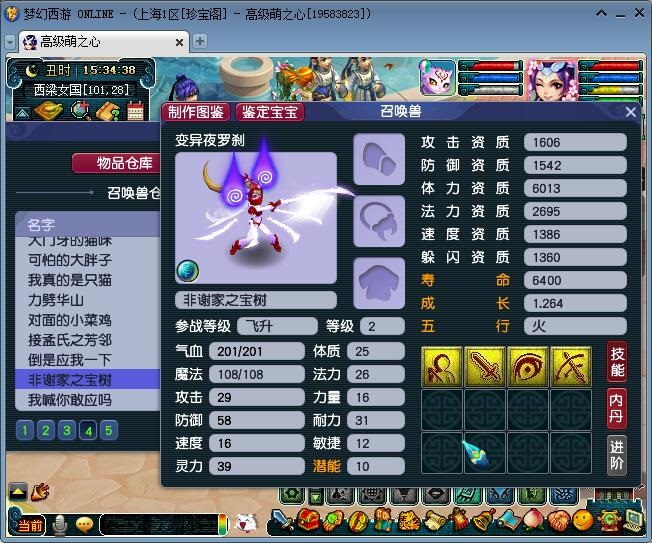The image size is (652, 543).
Task: Click the 潜能 potential points label
Action: 327,466
